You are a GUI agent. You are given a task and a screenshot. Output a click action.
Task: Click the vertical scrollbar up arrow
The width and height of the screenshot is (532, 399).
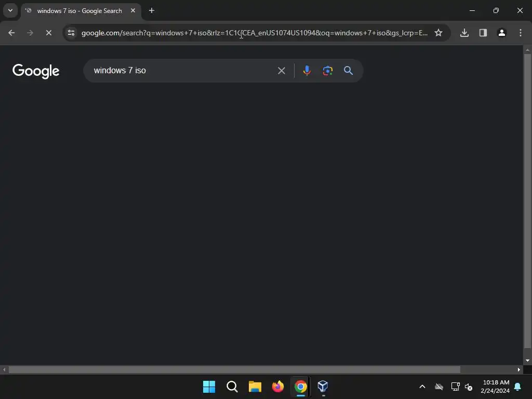(x=527, y=50)
